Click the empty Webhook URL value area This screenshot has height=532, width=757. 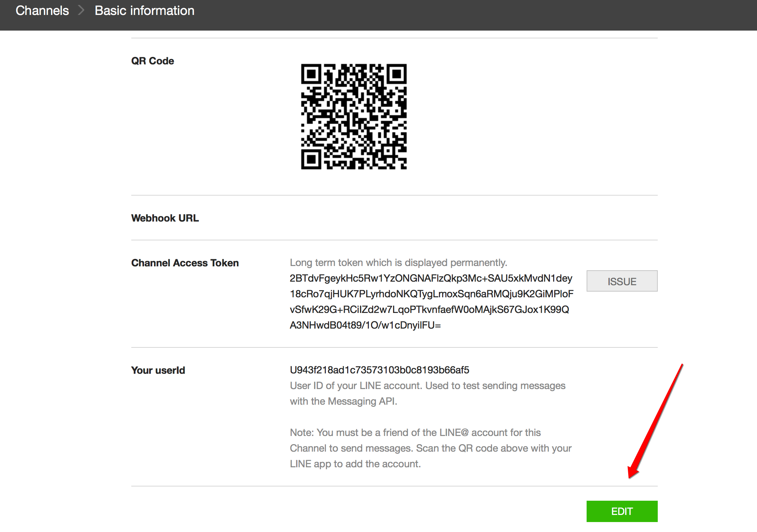pos(427,218)
